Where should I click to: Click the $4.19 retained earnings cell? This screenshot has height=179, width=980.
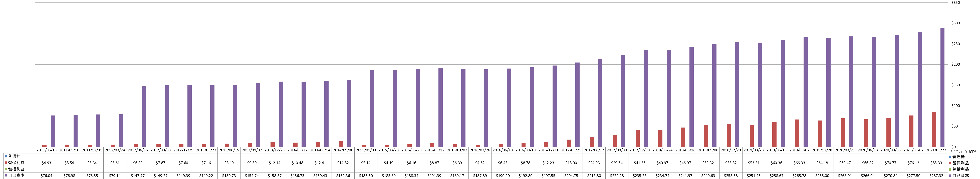(389, 163)
